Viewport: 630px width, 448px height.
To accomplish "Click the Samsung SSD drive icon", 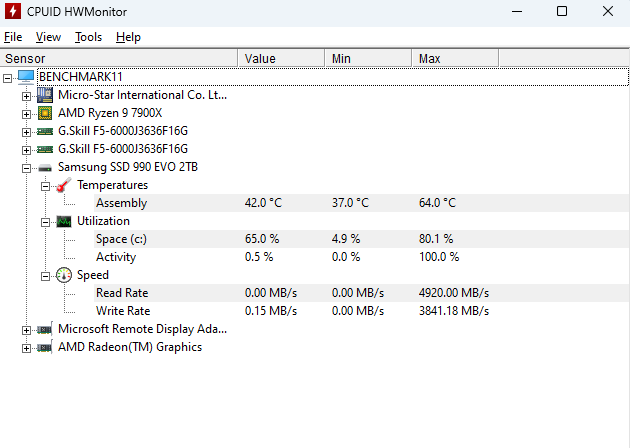I will (45, 167).
